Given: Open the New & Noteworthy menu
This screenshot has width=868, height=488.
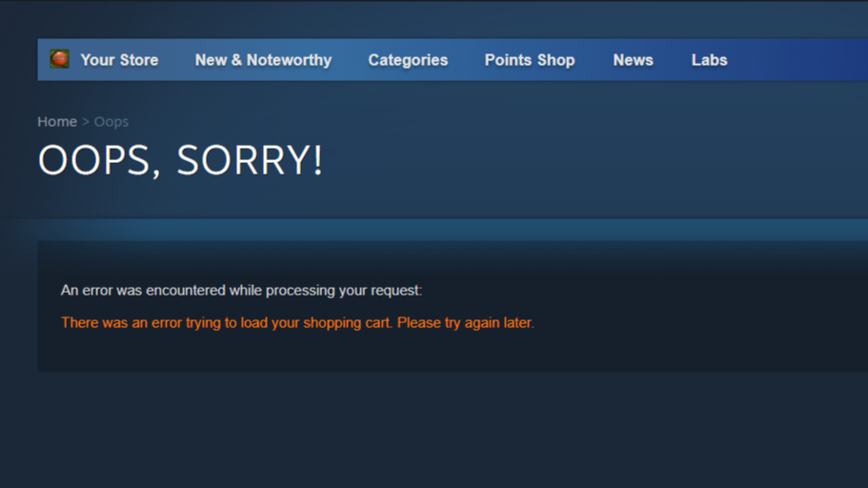Looking at the screenshot, I should tap(264, 60).
